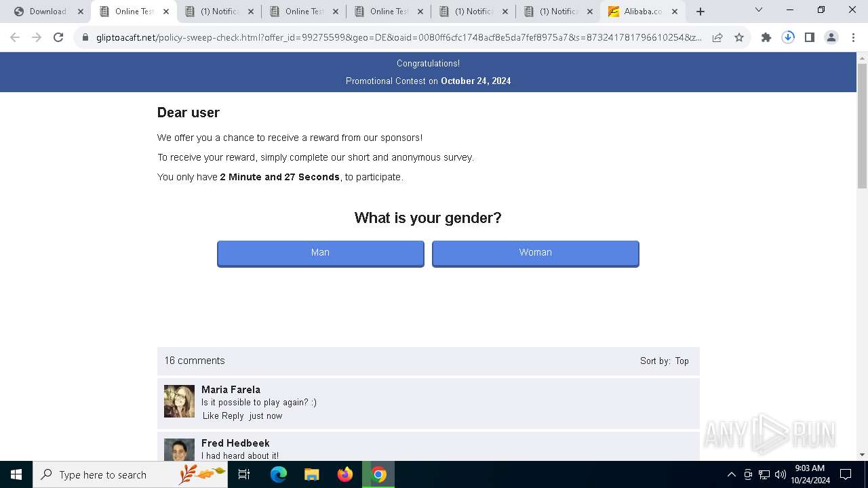
Task: Like Maria Farela's comment
Action: pyautogui.click(x=210, y=416)
